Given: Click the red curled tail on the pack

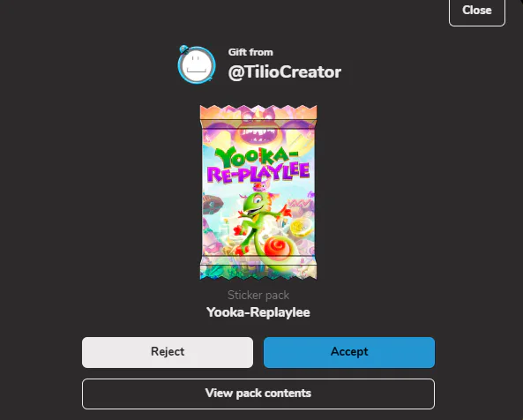Looking at the screenshot, I should [277, 248].
